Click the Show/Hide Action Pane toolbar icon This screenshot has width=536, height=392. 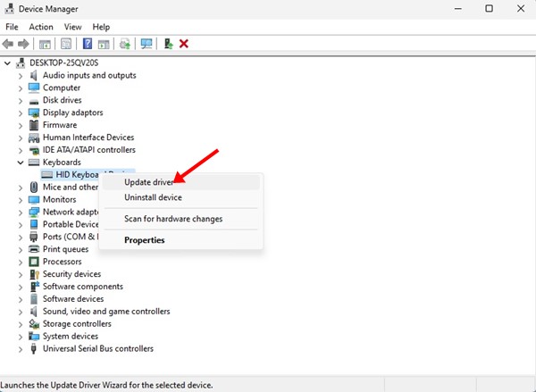(x=104, y=44)
